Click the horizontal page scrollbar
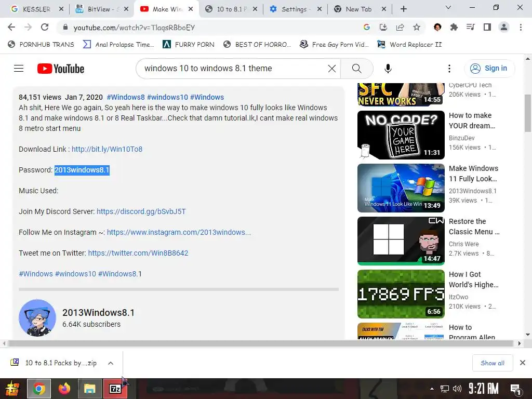The width and height of the screenshot is (532, 399). [261, 343]
